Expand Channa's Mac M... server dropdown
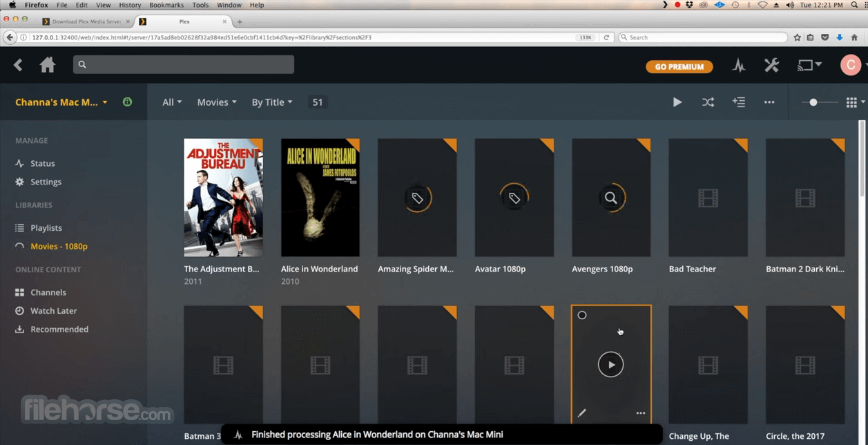 (61, 102)
